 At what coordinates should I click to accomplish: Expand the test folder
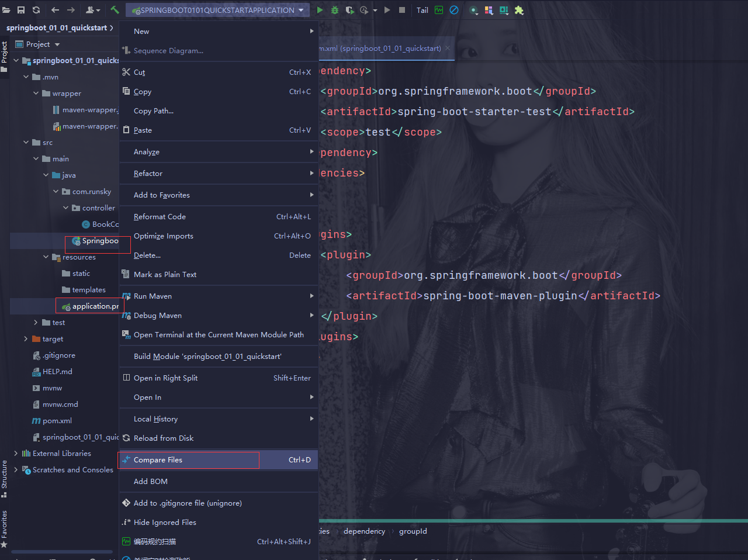[36, 323]
